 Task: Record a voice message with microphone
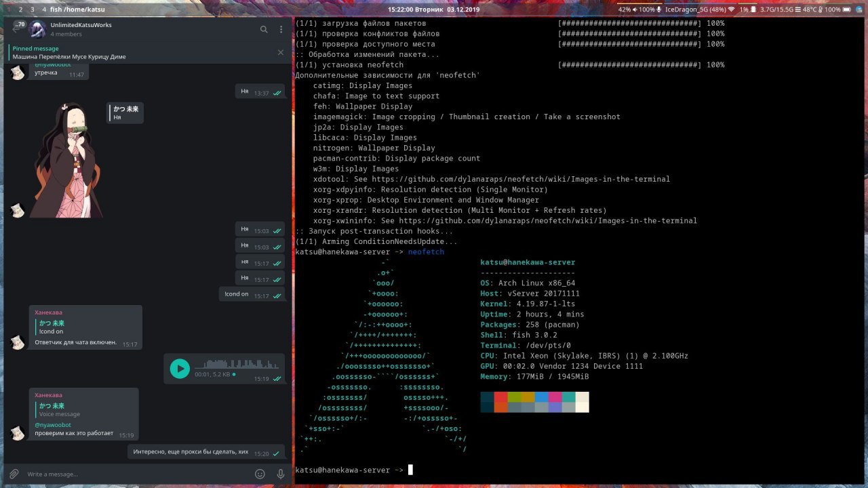[281, 474]
